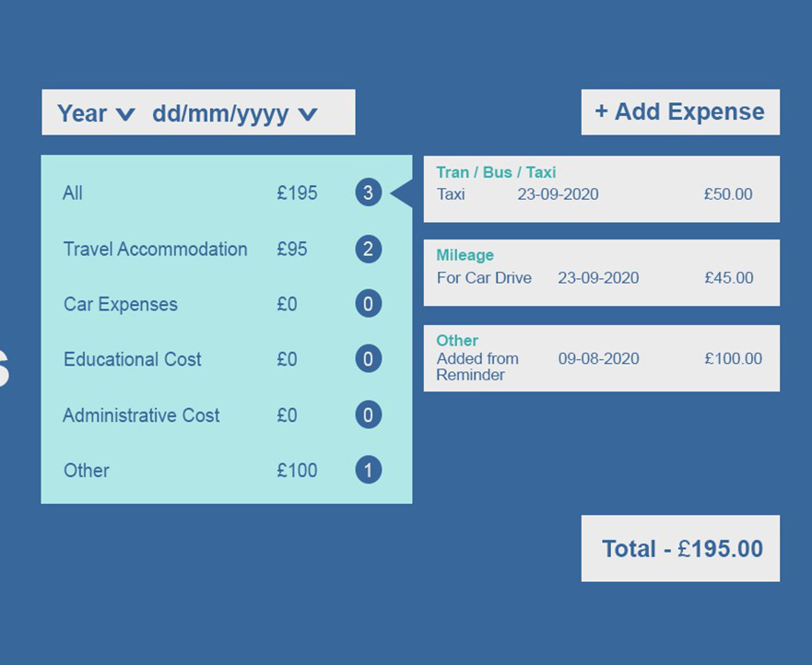Click the count badge beside All

pyautogui.click(x=368, y=192)
